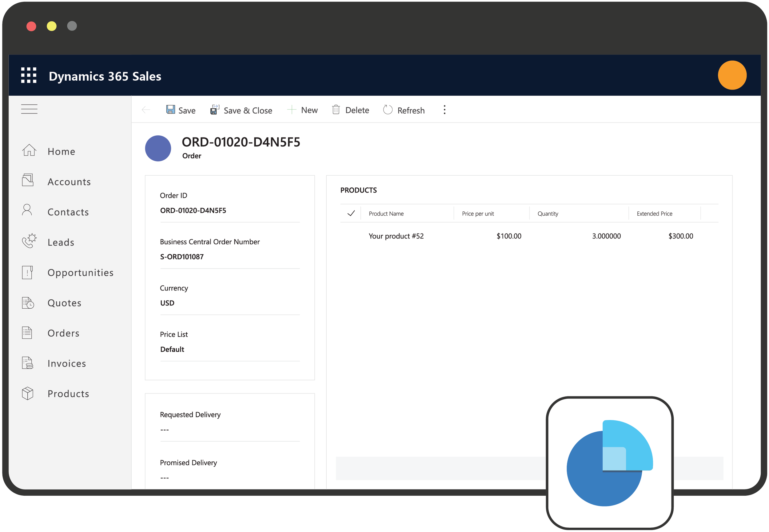Navigate to Home in sidebar
Screen dimensions: 769x532
click(x=62, y=151)
